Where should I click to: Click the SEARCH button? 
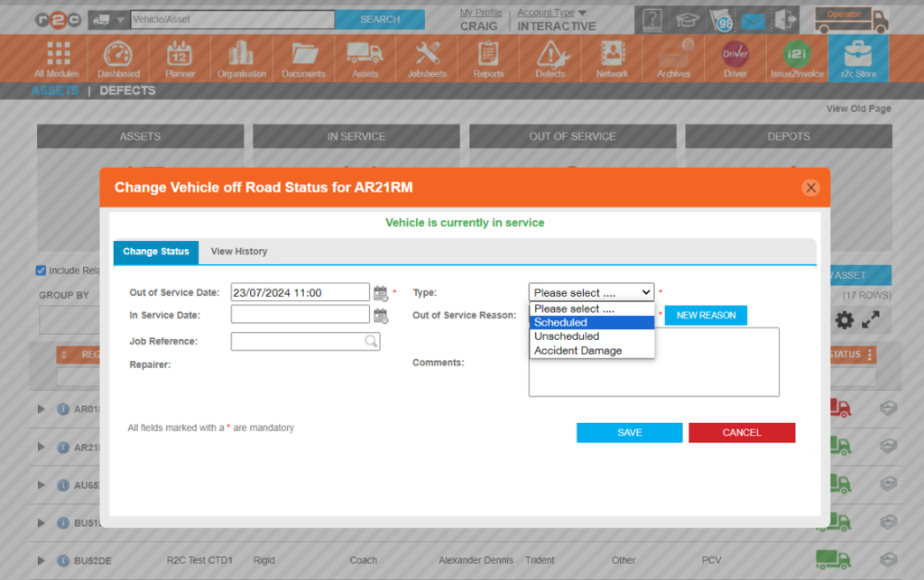pyautogui.click(x=380, y=20)
